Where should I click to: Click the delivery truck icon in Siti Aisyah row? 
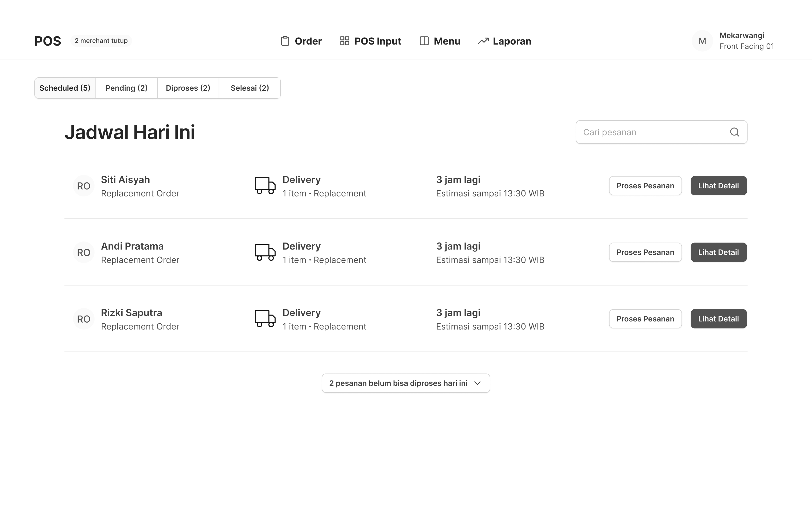point(265,186)
